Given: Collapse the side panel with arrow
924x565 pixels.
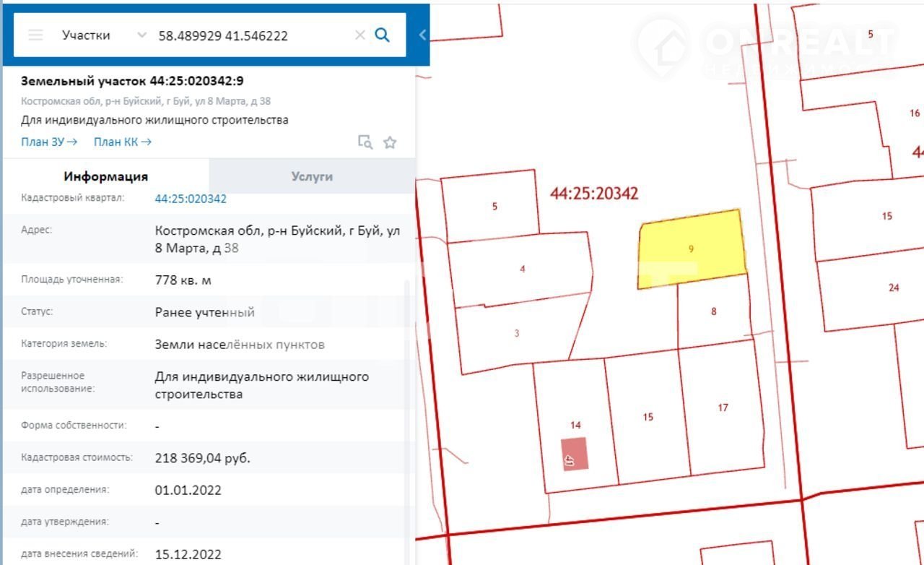Looking at the screenshot, I should coord(422,35).
